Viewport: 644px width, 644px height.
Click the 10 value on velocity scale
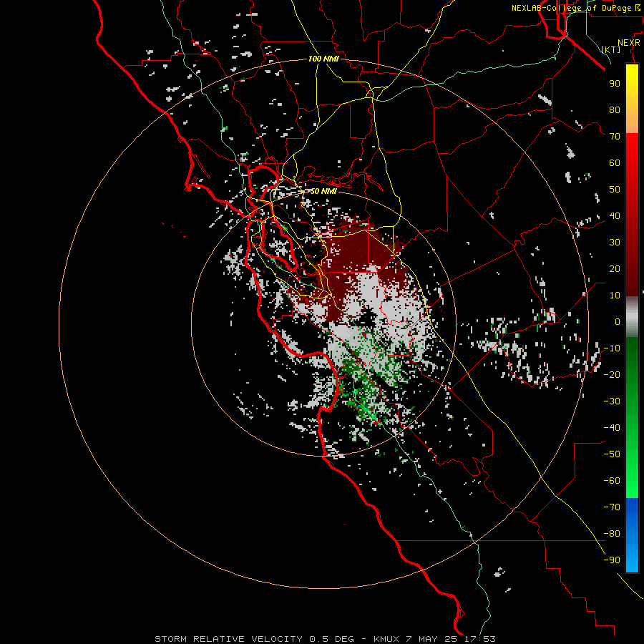click(615, 296)
